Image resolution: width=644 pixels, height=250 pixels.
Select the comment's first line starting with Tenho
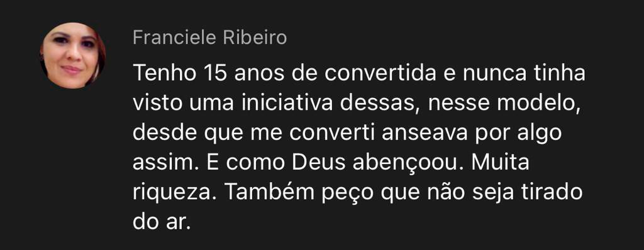tap(359, 75)
